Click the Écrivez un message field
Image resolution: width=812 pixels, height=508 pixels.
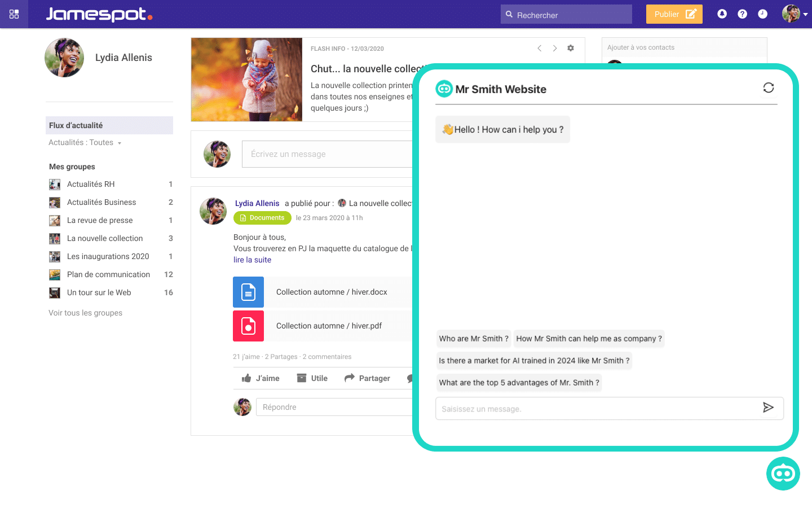[328, 154]
